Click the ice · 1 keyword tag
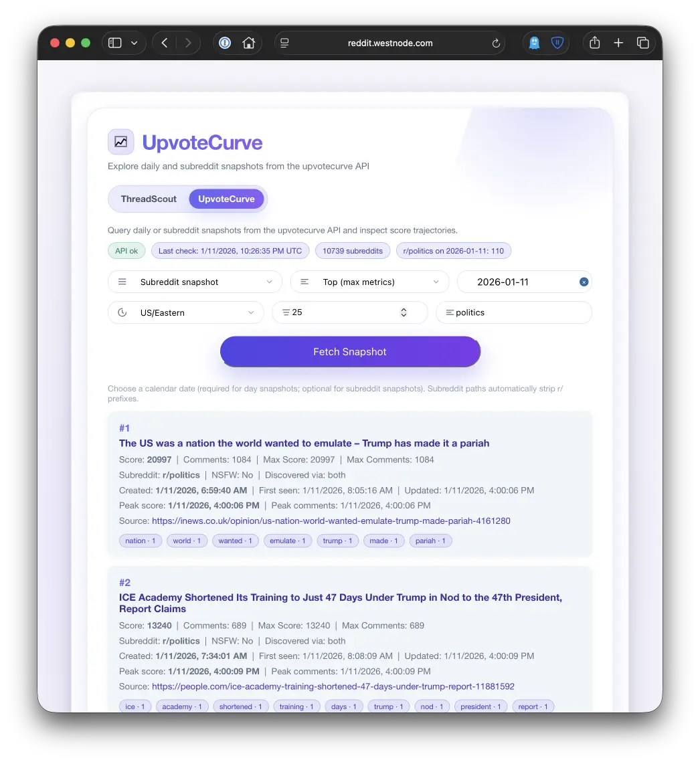700x762 pixels. click(x=135, y=706)
